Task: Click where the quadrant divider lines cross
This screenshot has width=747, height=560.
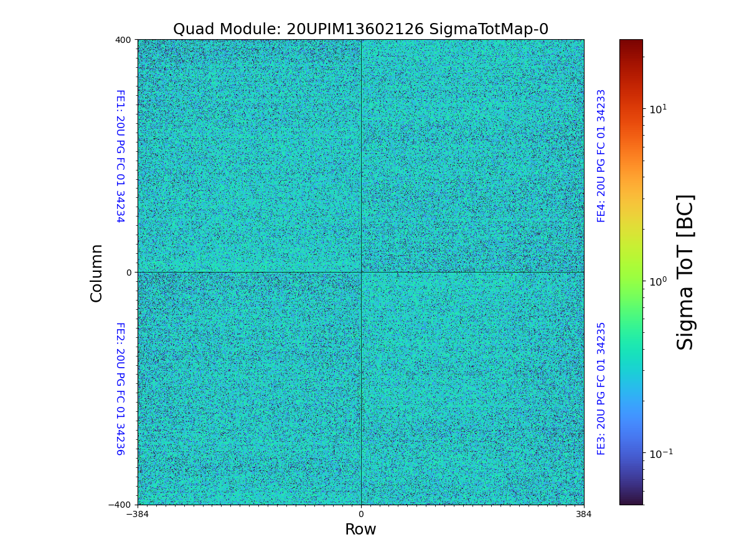Action: point(361,272)
